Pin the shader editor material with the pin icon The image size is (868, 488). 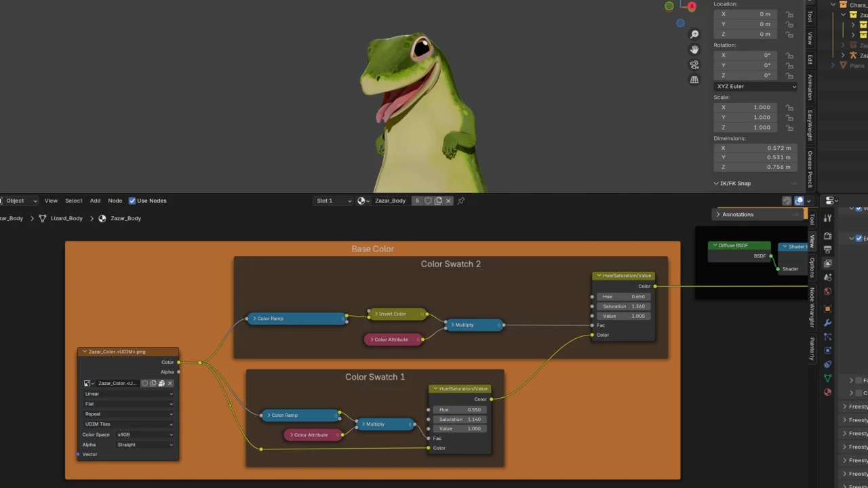click(461, 201)
